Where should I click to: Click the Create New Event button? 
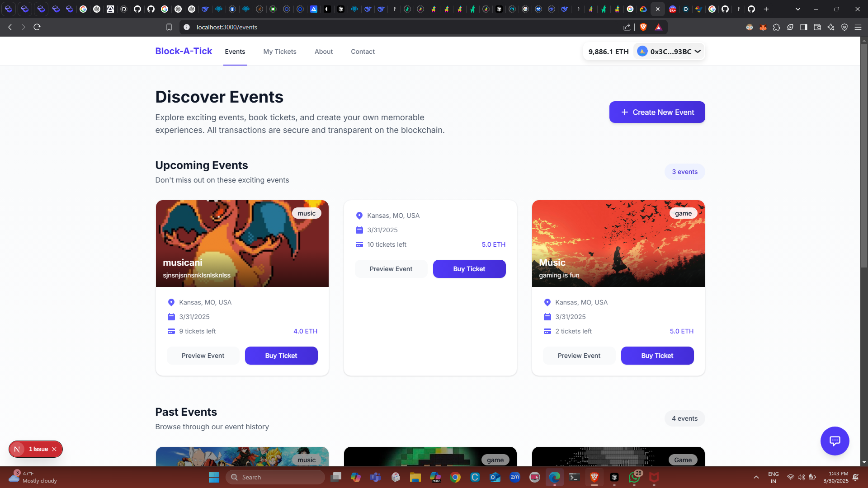(x=657, y=112)
